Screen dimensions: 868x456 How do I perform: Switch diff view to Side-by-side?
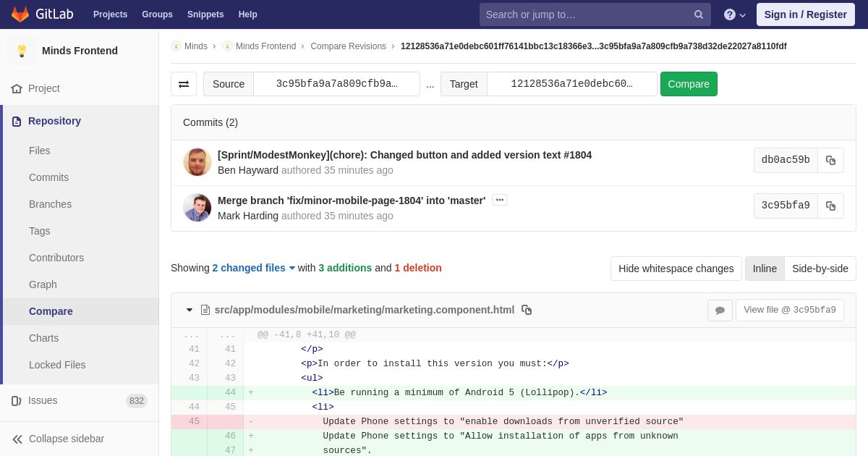(820, 269)
